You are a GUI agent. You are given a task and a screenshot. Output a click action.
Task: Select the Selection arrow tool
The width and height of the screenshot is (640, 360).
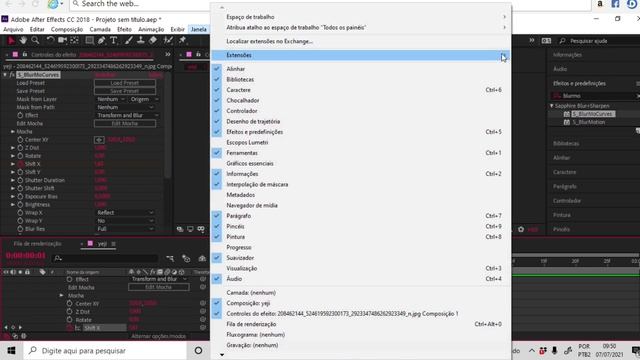click(x=11, y=40)
